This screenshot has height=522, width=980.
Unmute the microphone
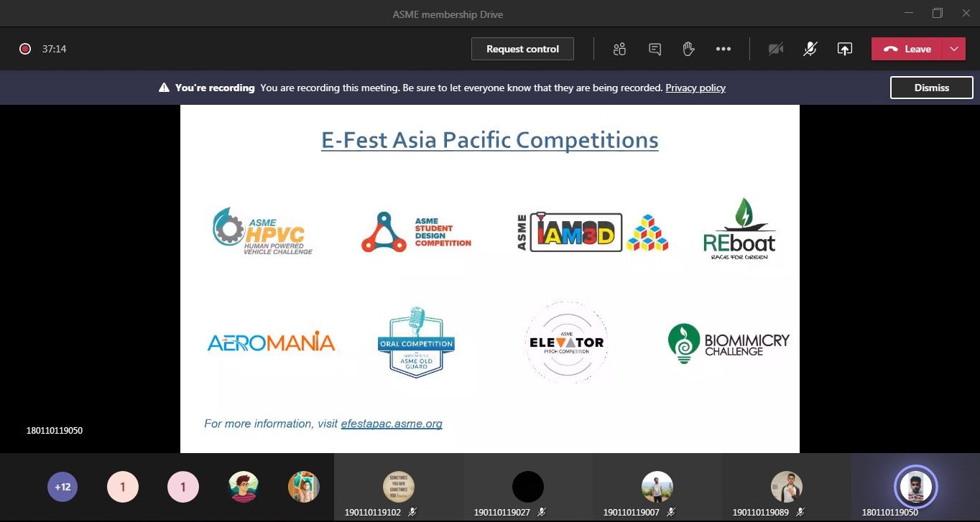[x=810, y=49]
